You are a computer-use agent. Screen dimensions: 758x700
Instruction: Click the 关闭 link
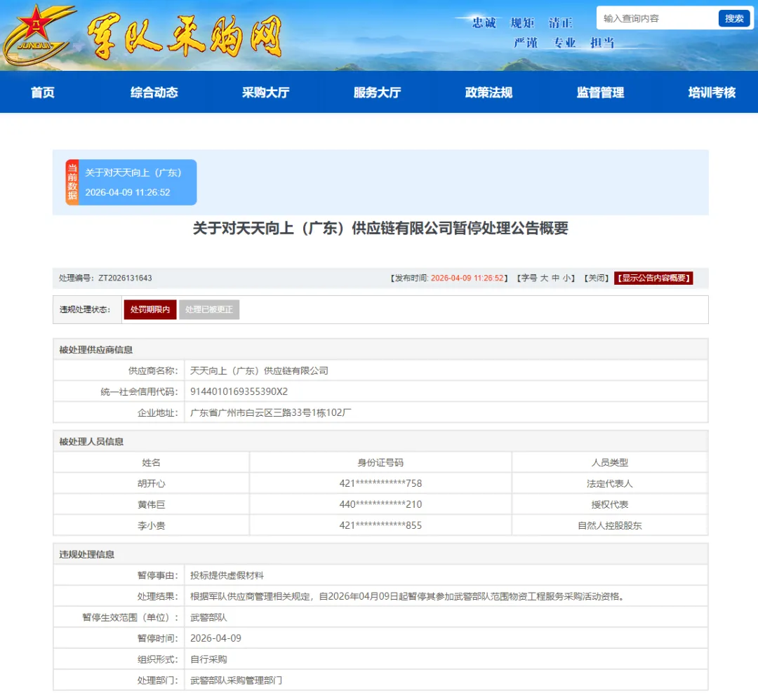[596, 278]
